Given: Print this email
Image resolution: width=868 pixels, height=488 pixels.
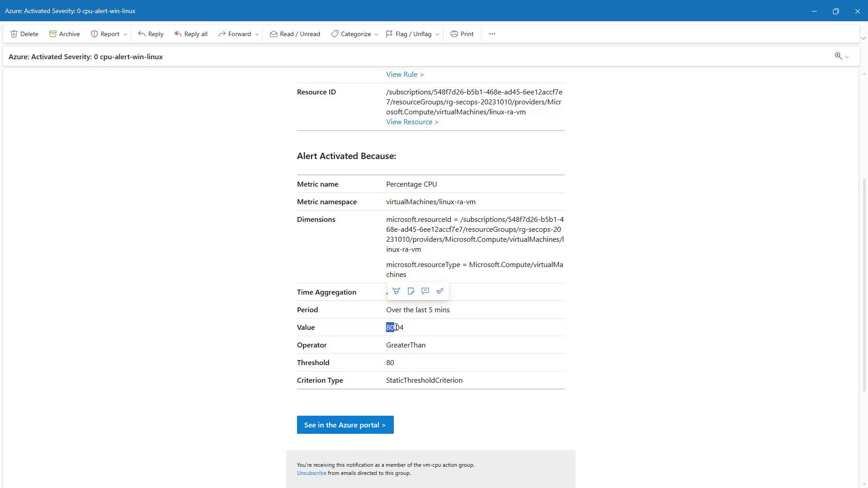Looking at the screenshot, I should pyautogui.click(x=462, y=34).
